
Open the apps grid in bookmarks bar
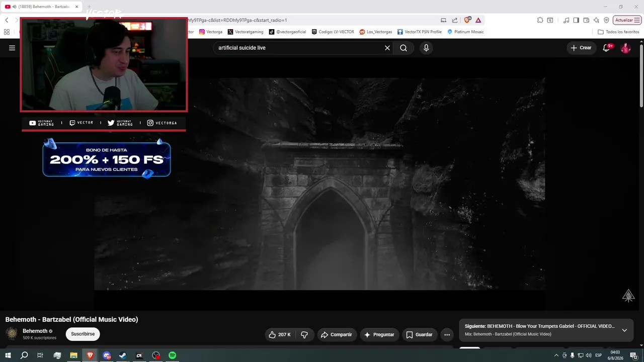tap(7, 32)
